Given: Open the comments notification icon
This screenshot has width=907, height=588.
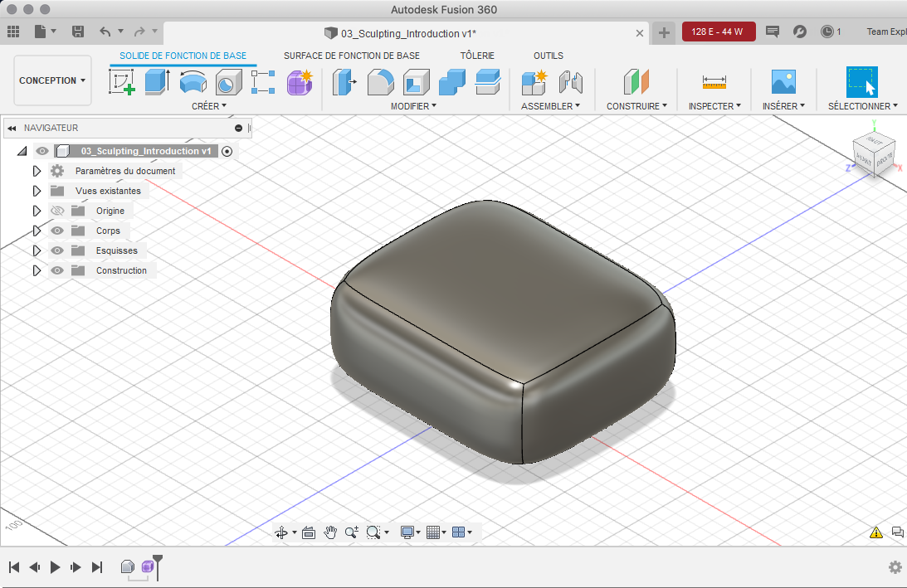Looking at the screenshot, I should click(773, 32).
